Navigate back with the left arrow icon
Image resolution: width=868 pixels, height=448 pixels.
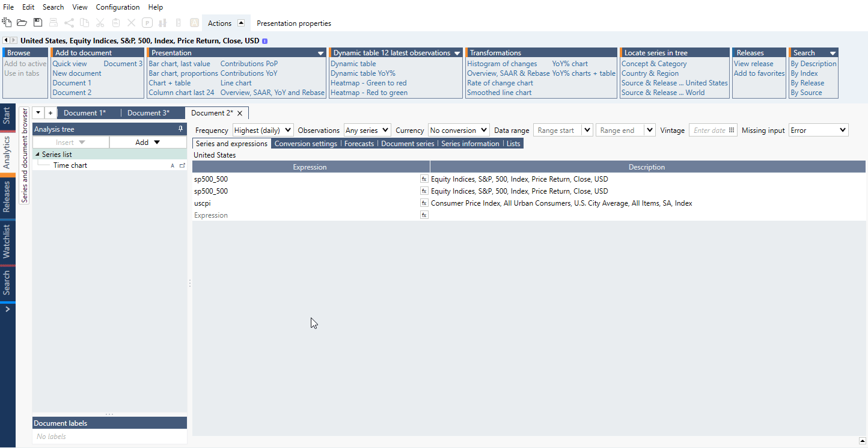(6, 40)
